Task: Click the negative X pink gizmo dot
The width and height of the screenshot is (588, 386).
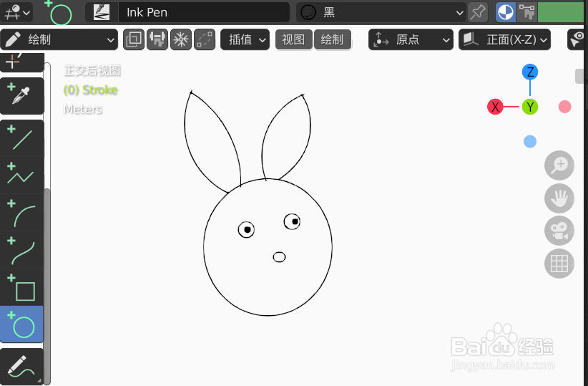Action: point(564,107)
